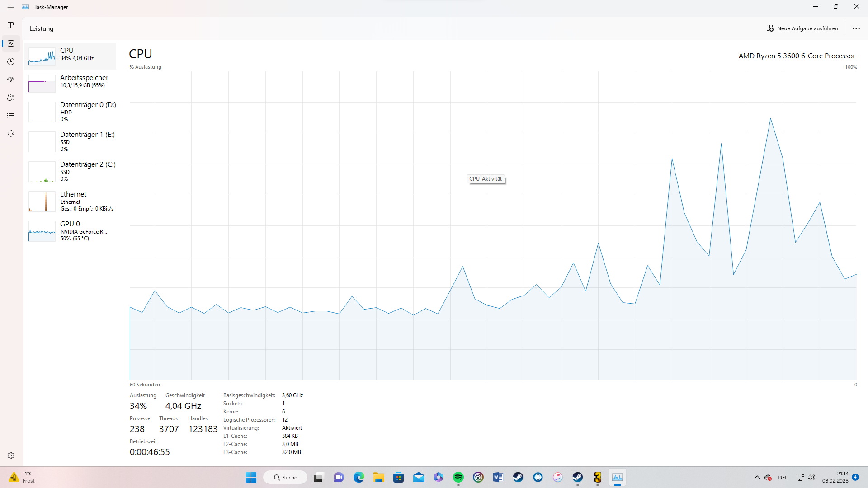Open the three-dots more options menu
Image resolution: width=868 pixels, height=488 pixels.
[x=856, y=28]
